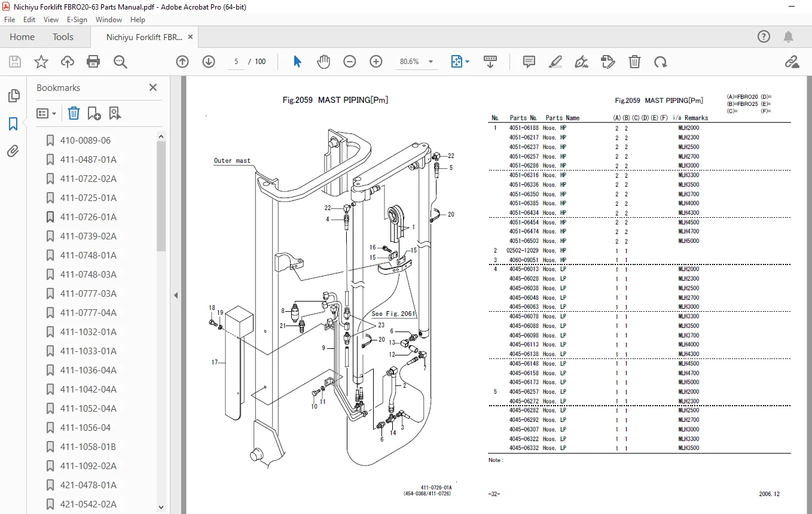Image resolution: width=812 pixels, height=514 pixels.
Task: Close the Bookmarks panel
Action: tap(153, 87)
